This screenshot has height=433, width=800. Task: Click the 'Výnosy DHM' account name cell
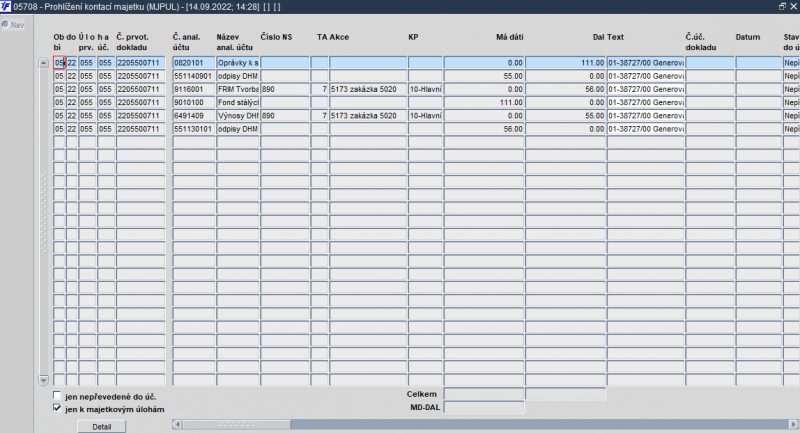(x=238, y=116)
